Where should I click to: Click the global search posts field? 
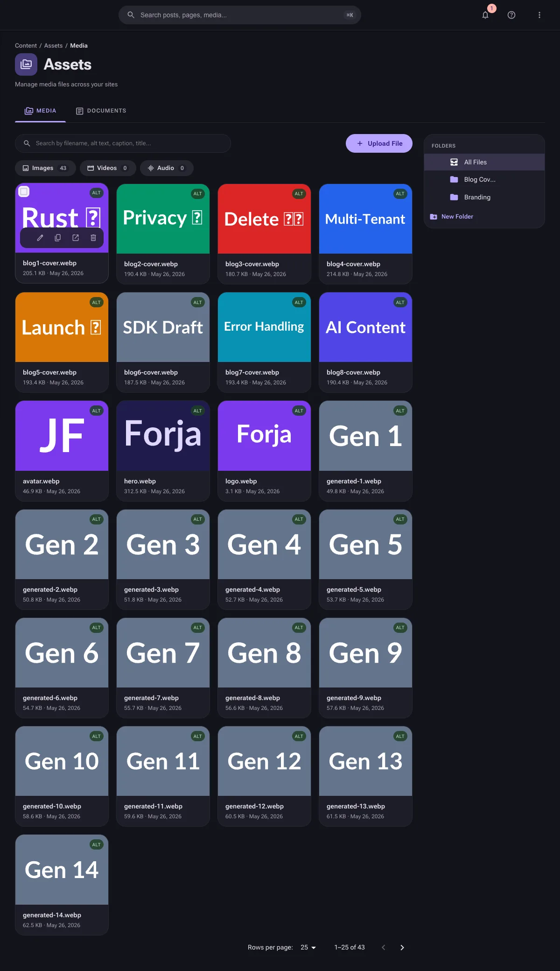tap(239, 15)
